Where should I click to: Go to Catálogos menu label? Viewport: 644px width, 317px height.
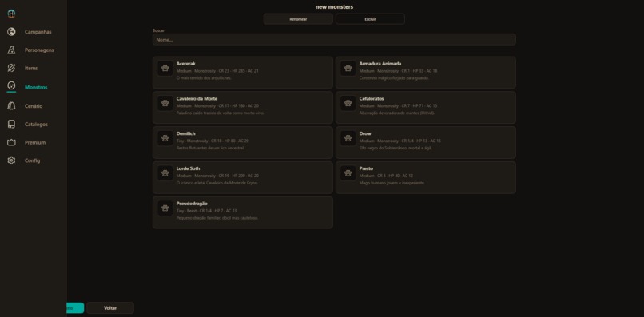(x=36, y=125)
